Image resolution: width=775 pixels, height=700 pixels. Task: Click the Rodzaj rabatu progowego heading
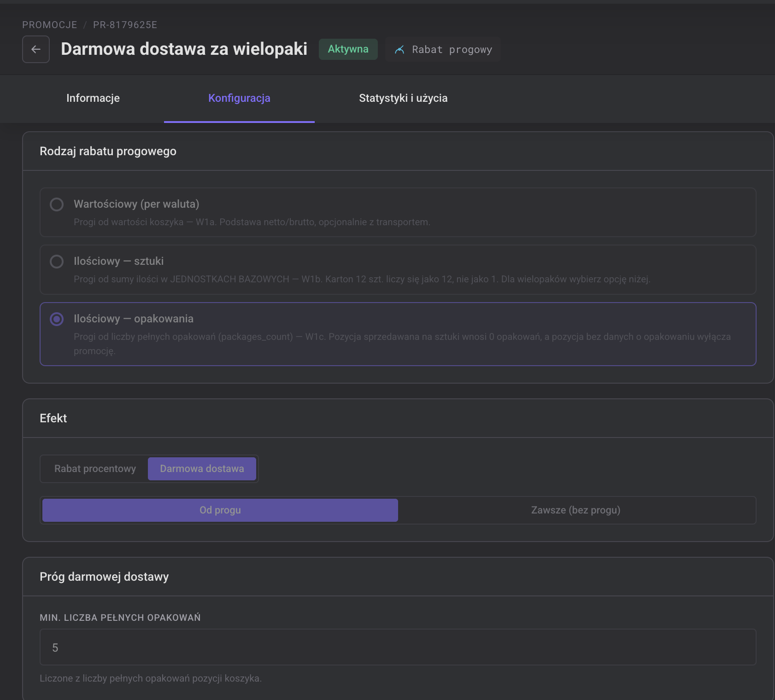coord(108,152)
